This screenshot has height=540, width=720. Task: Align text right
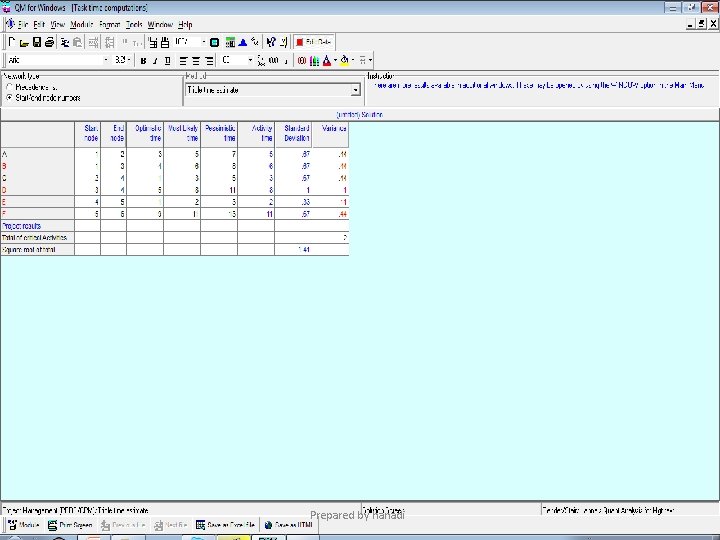click(x=209, y=60)
